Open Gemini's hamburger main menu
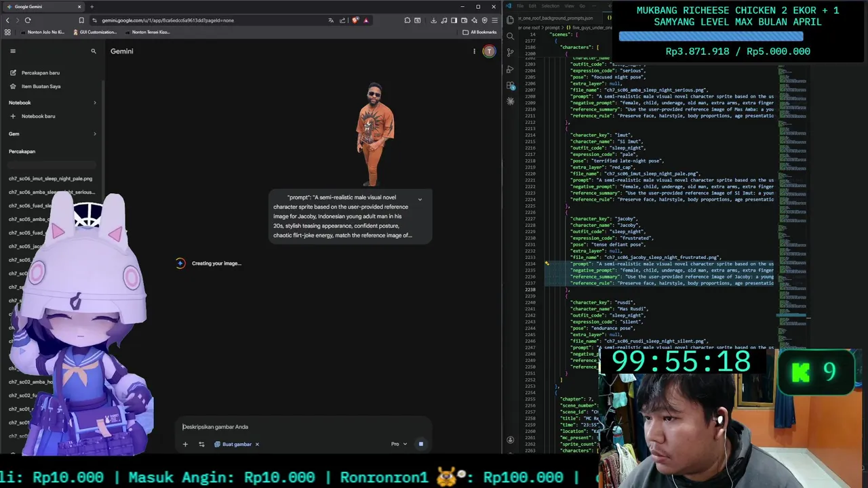The image size is (868, 488). pyautogui.click(x=12, y=51)
